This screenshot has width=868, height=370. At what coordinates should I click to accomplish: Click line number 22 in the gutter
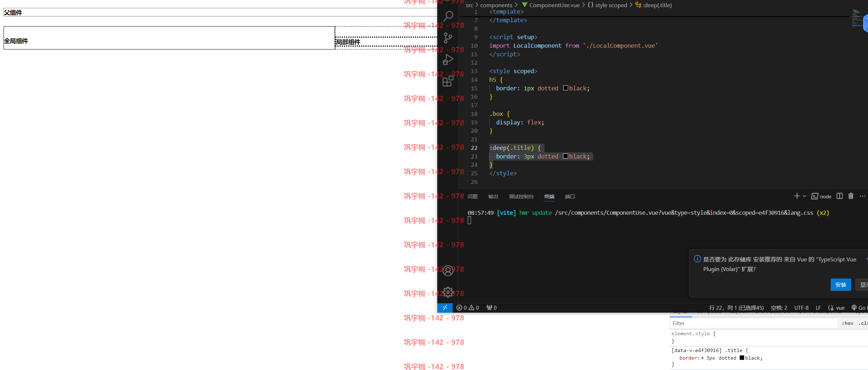474,148
